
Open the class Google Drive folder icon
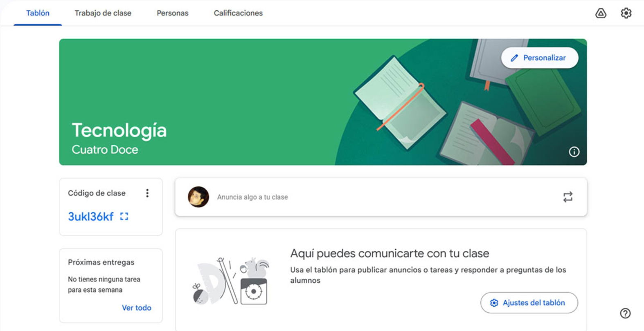[601, 13]
